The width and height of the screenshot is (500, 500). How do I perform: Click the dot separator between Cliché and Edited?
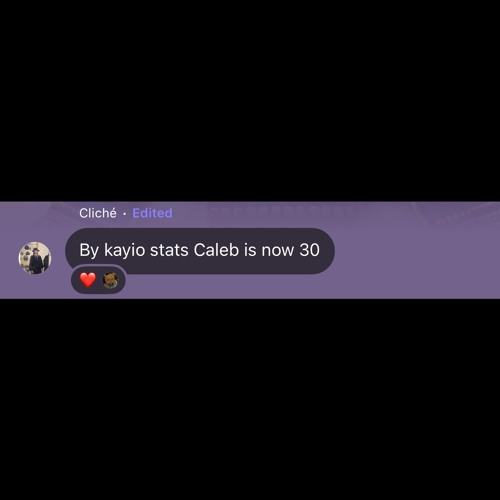tap(125, 213)
